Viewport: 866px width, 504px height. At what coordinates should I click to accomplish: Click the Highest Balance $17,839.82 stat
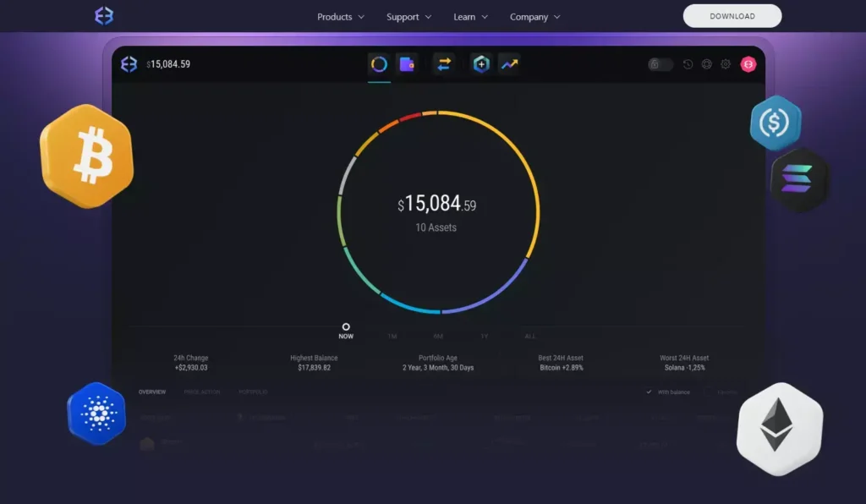[x=314, y=363]
